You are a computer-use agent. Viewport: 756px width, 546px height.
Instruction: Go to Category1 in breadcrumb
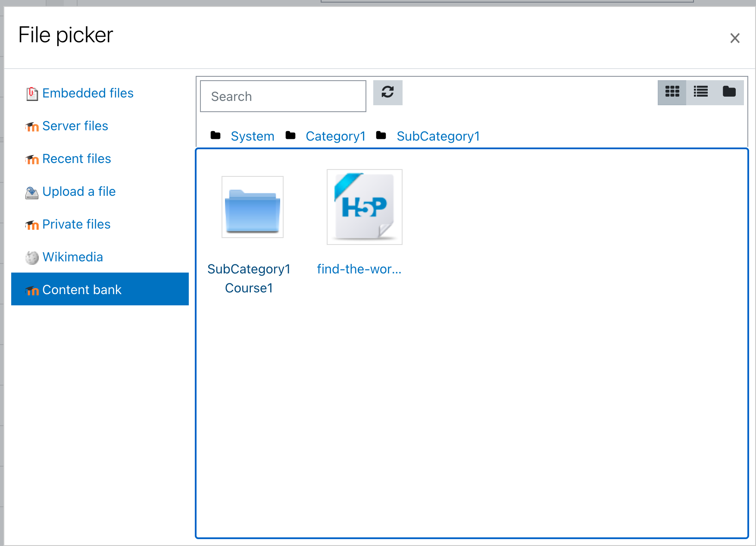tap(335, 136)
